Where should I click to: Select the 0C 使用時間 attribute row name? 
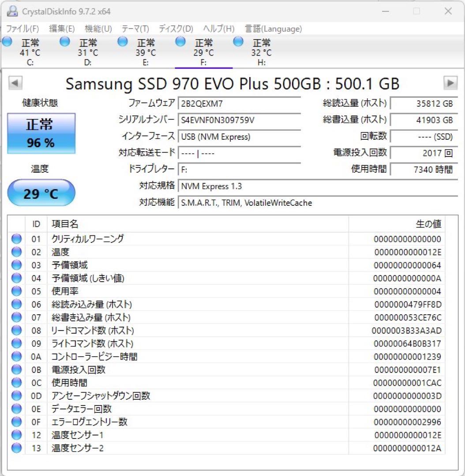[x=70, y=383]
